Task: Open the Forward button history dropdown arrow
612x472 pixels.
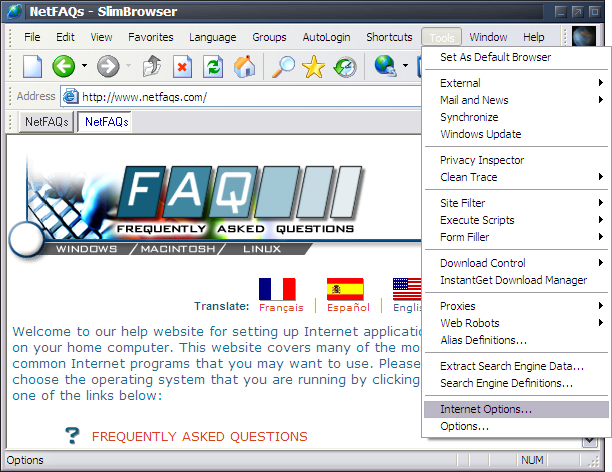Action: pyautogui.click(x=128, y=66)
